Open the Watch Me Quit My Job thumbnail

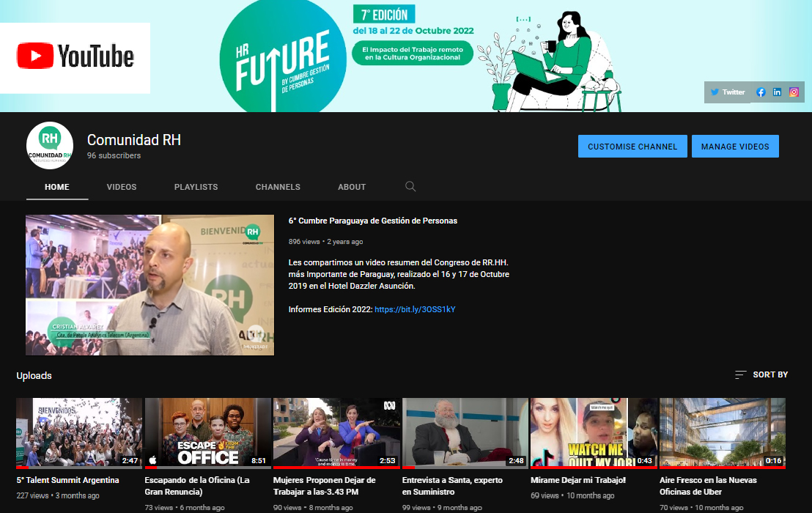[594, 433]
